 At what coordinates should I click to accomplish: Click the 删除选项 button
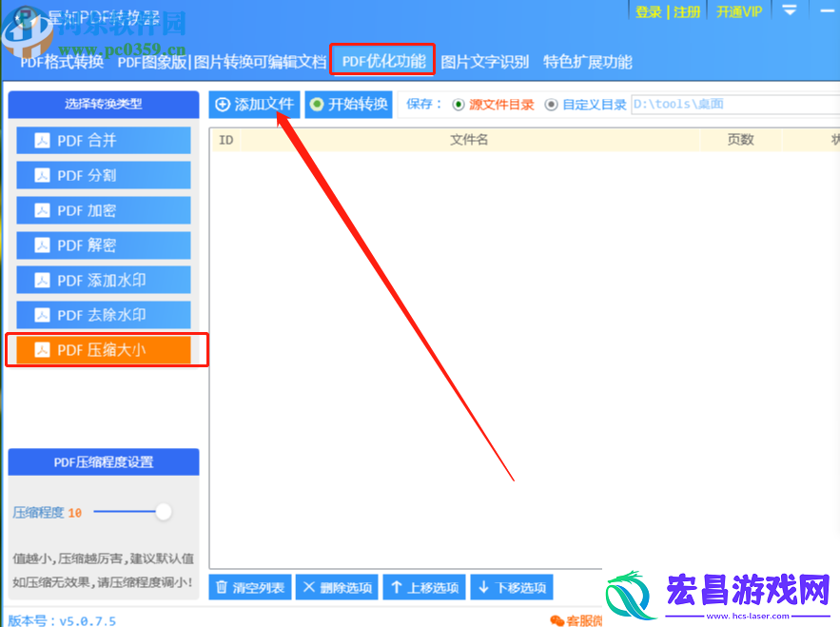pos(337,587)
